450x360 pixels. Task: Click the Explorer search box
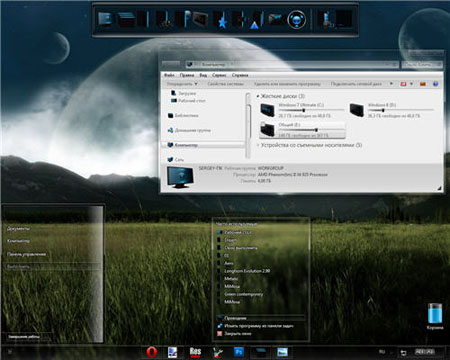point(422,64)
